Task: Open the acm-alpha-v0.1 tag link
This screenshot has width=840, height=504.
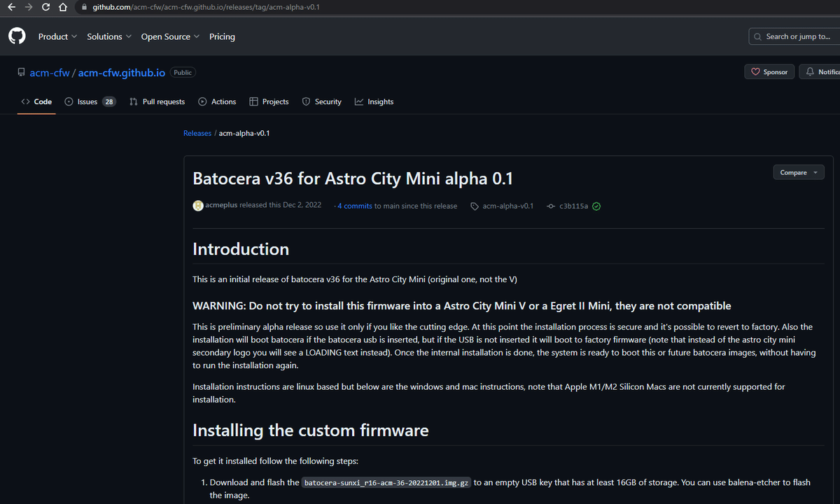Action: 508,206
